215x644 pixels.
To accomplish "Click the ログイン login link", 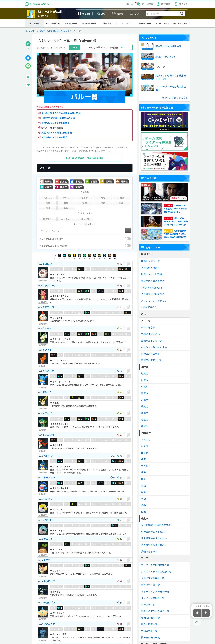I will tap(181, 4).
